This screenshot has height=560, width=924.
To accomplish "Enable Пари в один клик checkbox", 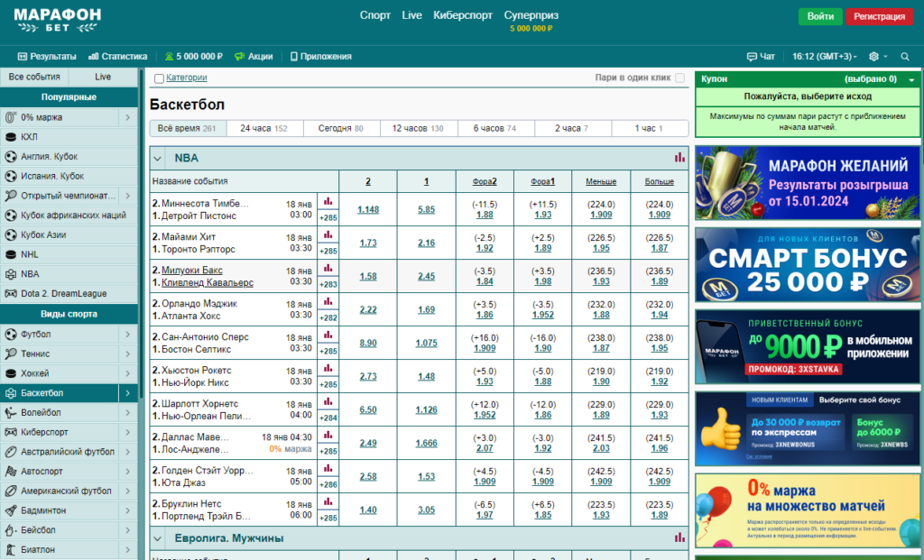I will pyautogui.click(x=680, y=78).
